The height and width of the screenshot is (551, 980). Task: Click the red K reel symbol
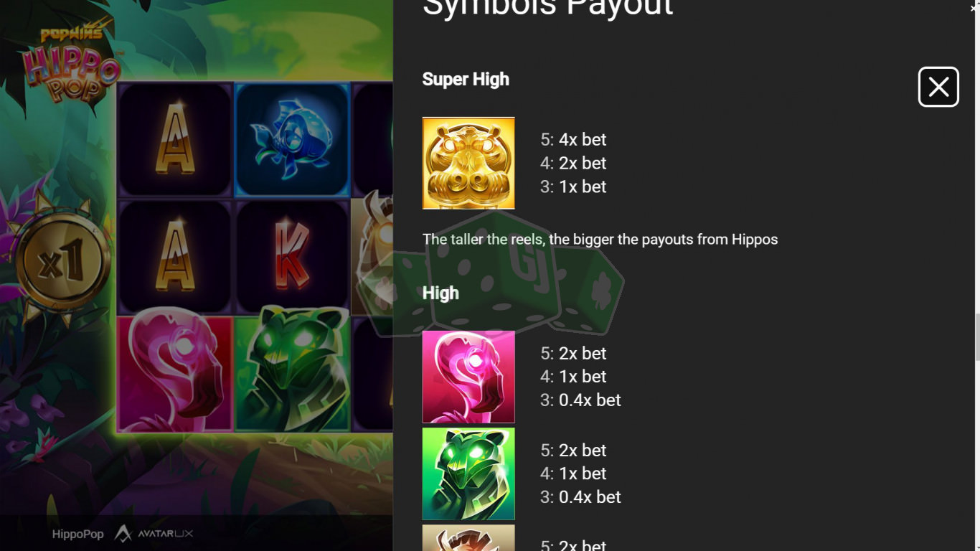[293, 257]
